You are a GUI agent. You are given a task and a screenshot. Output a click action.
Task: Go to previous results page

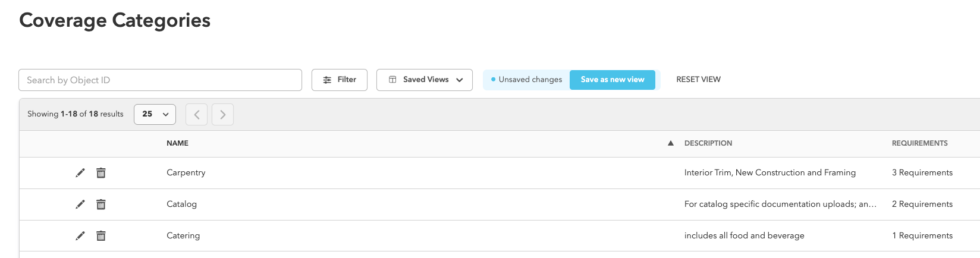(196, 114)
